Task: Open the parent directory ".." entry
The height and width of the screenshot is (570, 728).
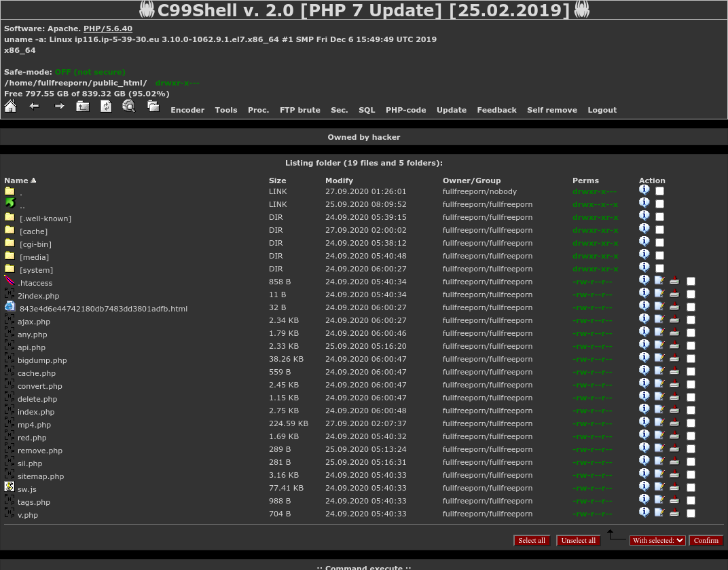Action: click(22, 206)
